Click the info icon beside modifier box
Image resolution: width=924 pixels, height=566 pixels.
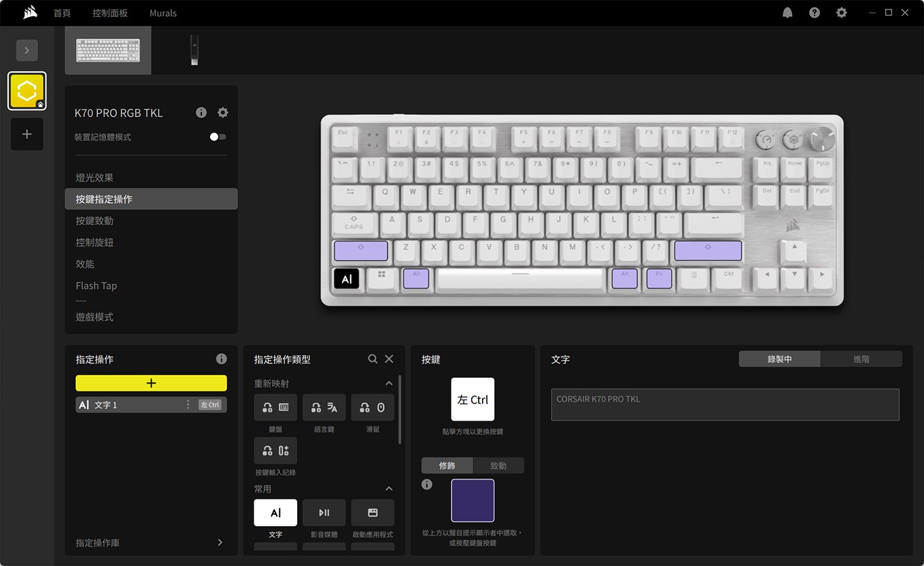point(427,484)
